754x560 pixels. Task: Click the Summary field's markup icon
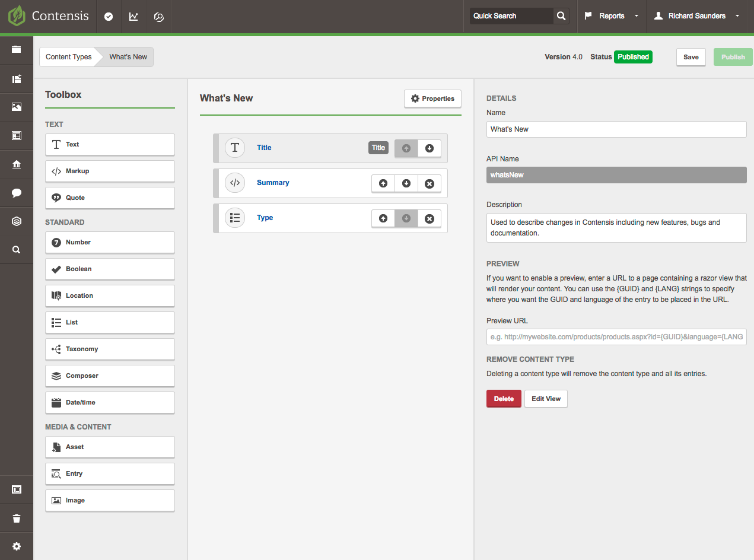pos(235,183)
